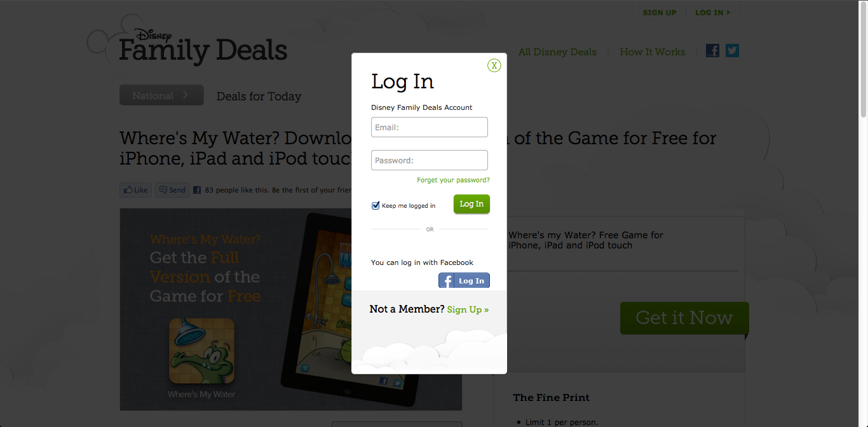Screen dimensions: 868x427
Task: Click the green Log In button
Action: tap(471, 204)
